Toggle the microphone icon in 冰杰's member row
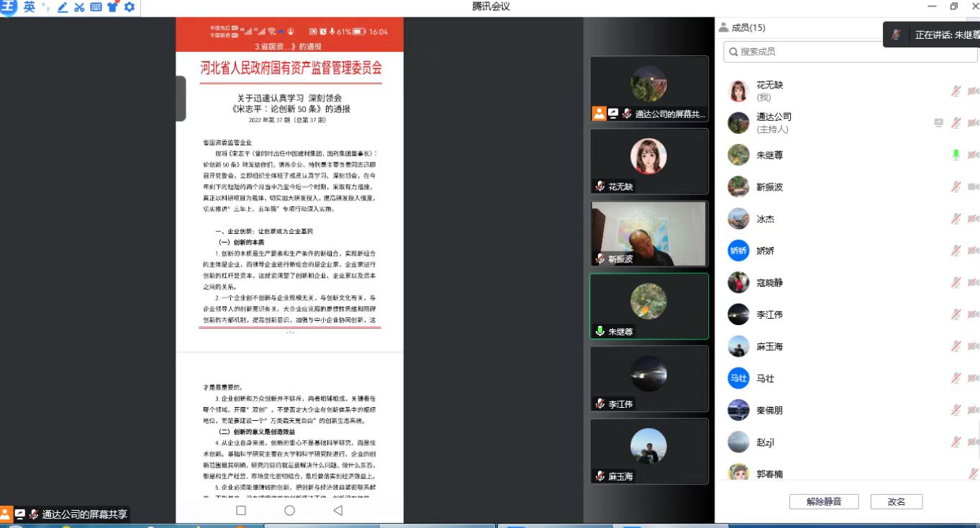Screen dimensions: 980x528 [956, 219]
